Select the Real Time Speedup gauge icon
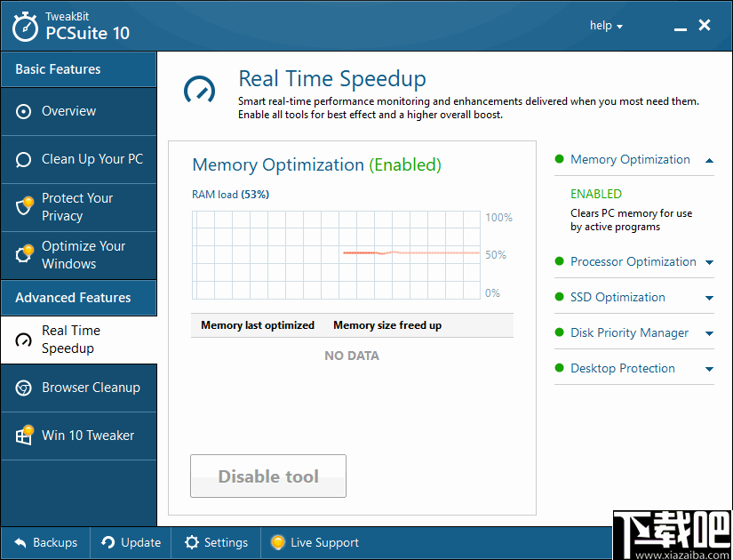This screenshot has height=560, width=733. pyautogui.click(x=24, y=340)
